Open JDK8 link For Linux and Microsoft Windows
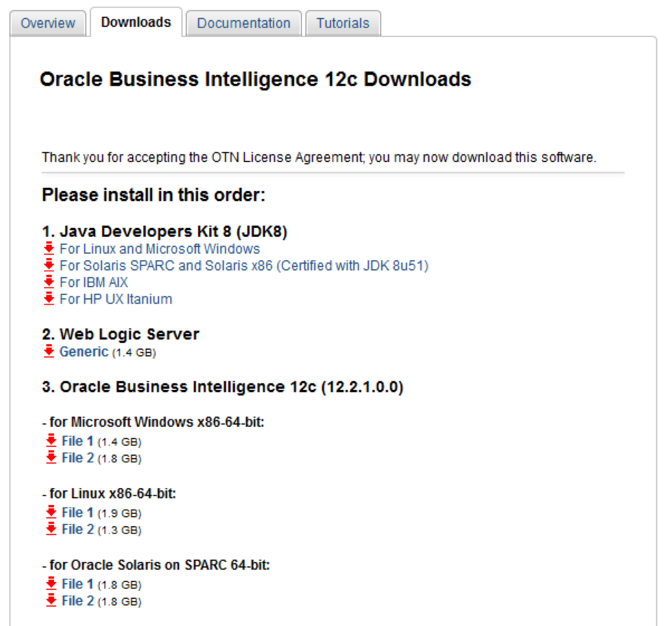 [159, 249]
